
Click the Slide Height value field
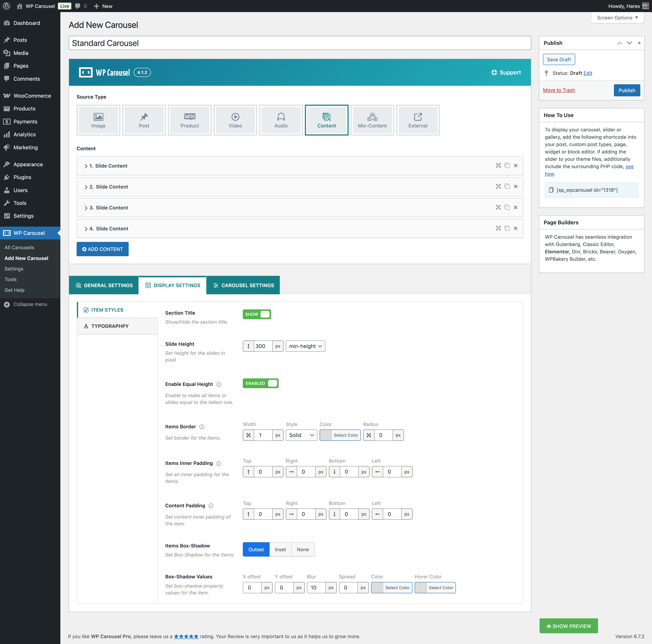pos(263,346)
